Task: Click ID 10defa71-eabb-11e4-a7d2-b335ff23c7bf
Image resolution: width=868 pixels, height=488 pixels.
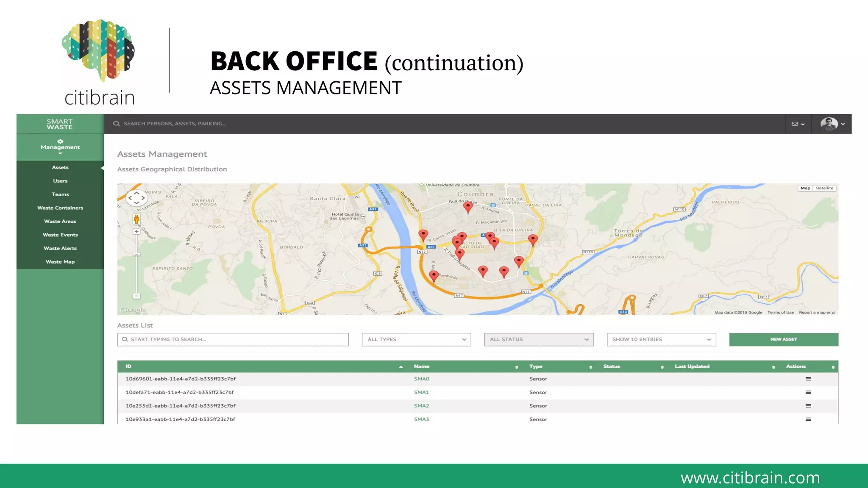Action: tap(180, 392)
